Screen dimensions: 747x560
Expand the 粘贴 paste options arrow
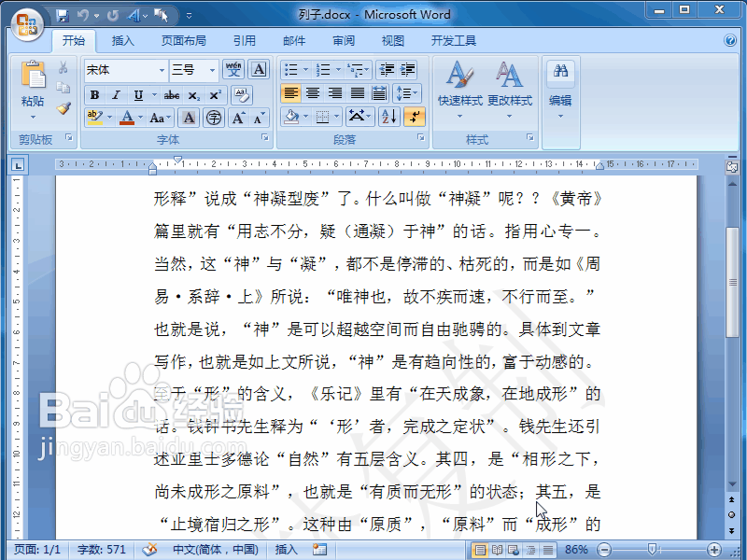(33, 117)
